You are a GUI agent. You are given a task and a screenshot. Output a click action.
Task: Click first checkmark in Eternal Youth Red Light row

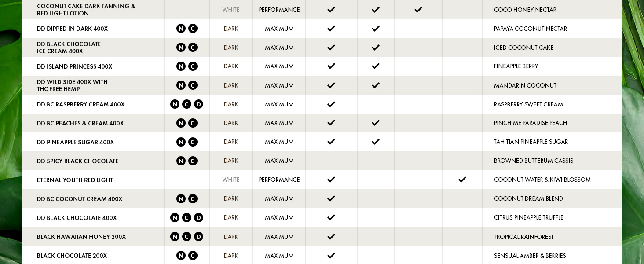point(331,180)
